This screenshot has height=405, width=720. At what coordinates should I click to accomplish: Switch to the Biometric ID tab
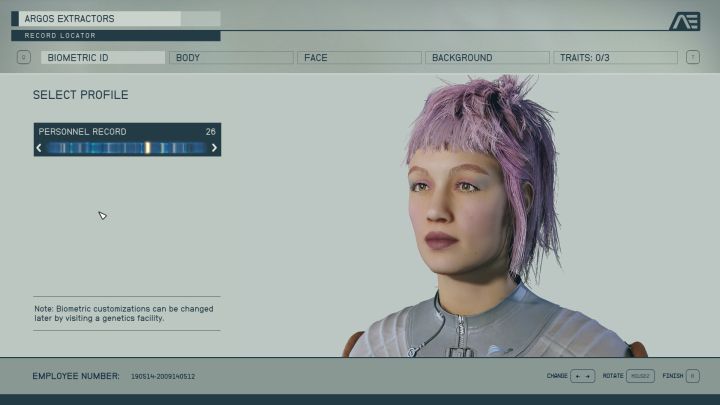point(103,58)
